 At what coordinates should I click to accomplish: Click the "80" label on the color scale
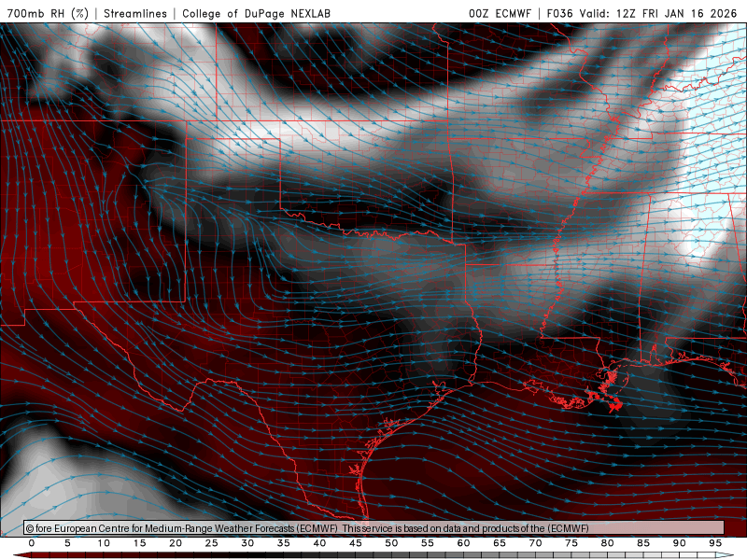(x=608, y=543)
